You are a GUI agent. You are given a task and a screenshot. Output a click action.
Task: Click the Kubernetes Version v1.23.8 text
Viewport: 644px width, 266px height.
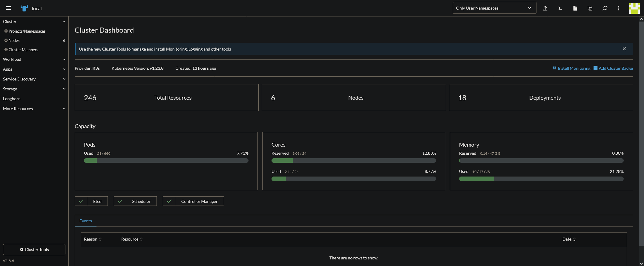coord(137,68)
